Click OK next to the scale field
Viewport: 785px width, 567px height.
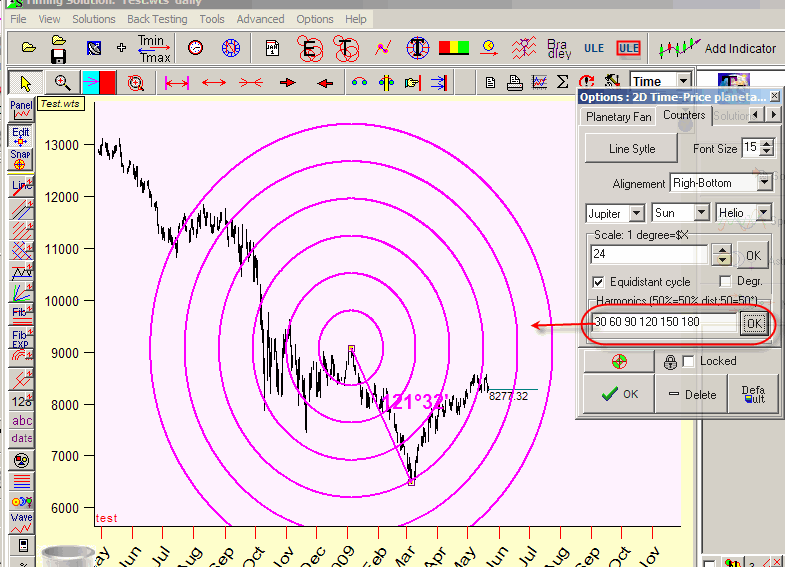point(753,255)
